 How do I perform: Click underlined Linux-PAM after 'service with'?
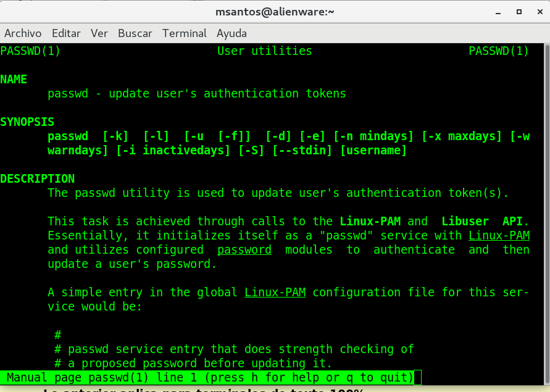[x=499, y=236]
